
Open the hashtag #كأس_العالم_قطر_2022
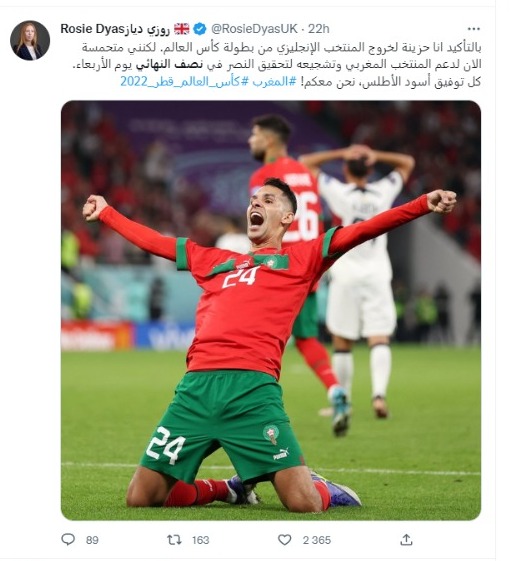[185, 82]
